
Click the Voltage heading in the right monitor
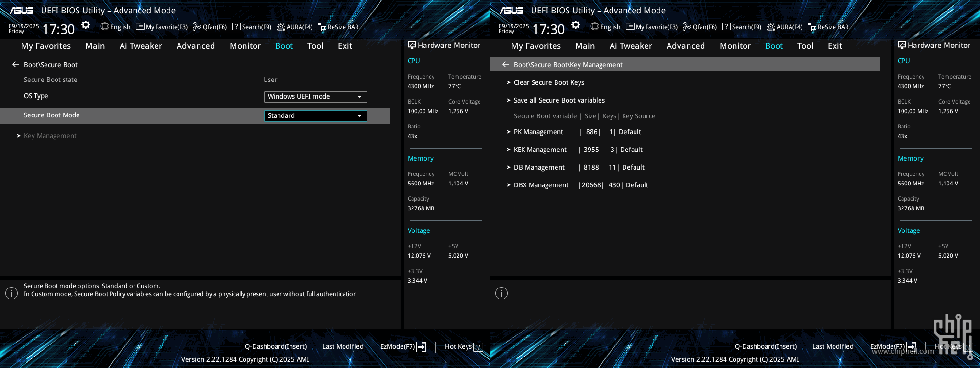tap(909, 230)
